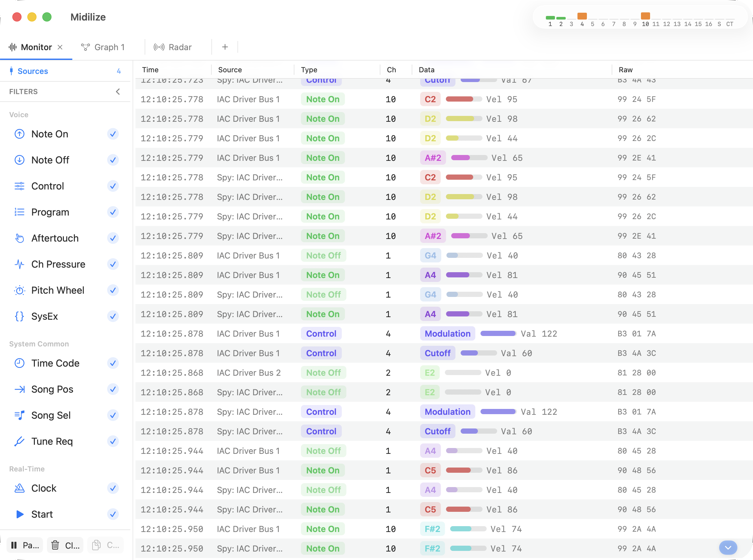Open a new tab with the plus button

point(225,47)
